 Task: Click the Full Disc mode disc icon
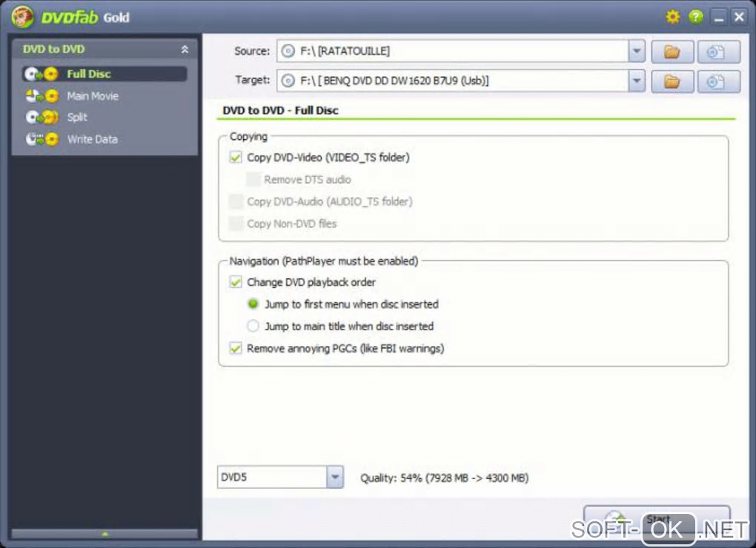pyautogui.click(x=42, y=73)
